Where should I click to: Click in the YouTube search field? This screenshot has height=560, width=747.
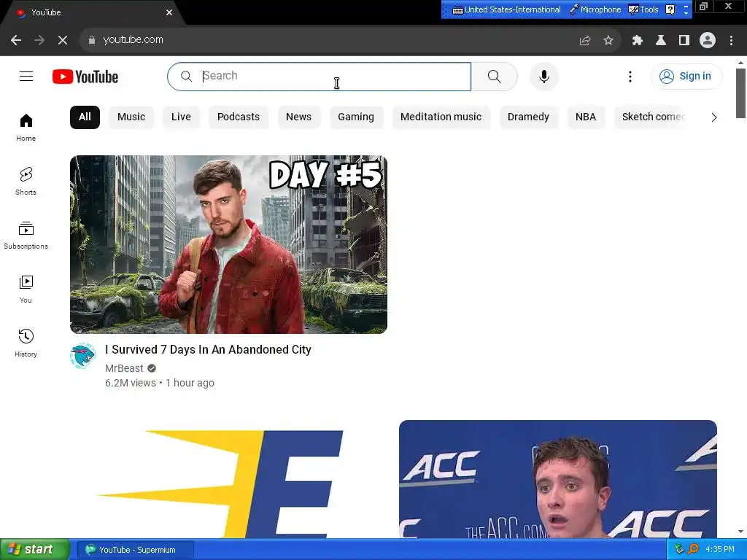(x=320, y=76)
